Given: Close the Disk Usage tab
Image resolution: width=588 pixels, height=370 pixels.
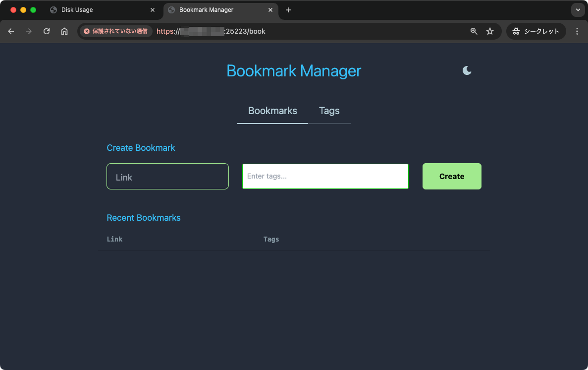Looking at the screenshot, I should (152, 10).
